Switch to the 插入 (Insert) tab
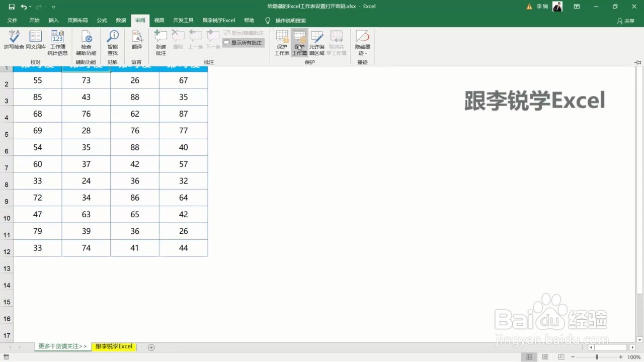Screen dimensions: 644x362 coord(53,21)
